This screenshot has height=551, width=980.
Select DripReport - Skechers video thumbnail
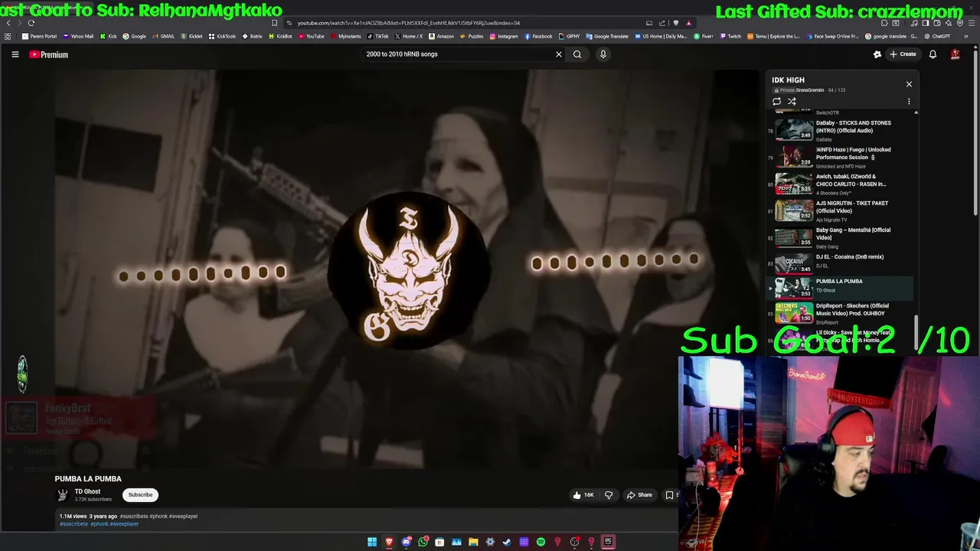(x=794, y=313)
